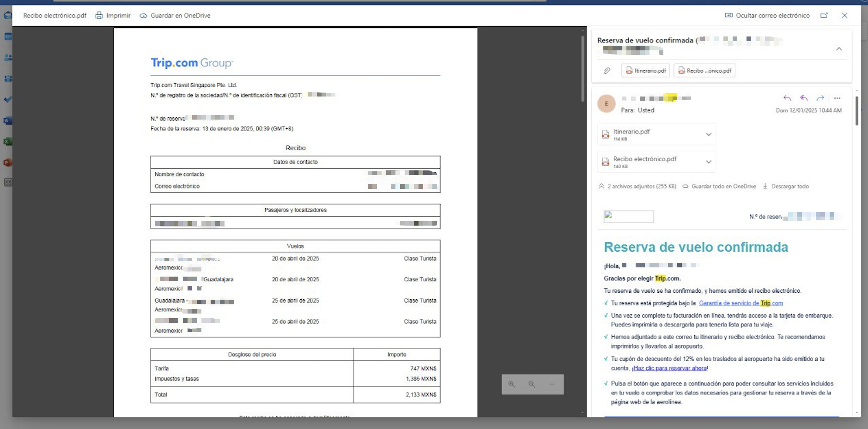The height and width of the screenshot is (429, 868).
Task: Open the To Do checkmark icon in sidebar
Action: 8,99
